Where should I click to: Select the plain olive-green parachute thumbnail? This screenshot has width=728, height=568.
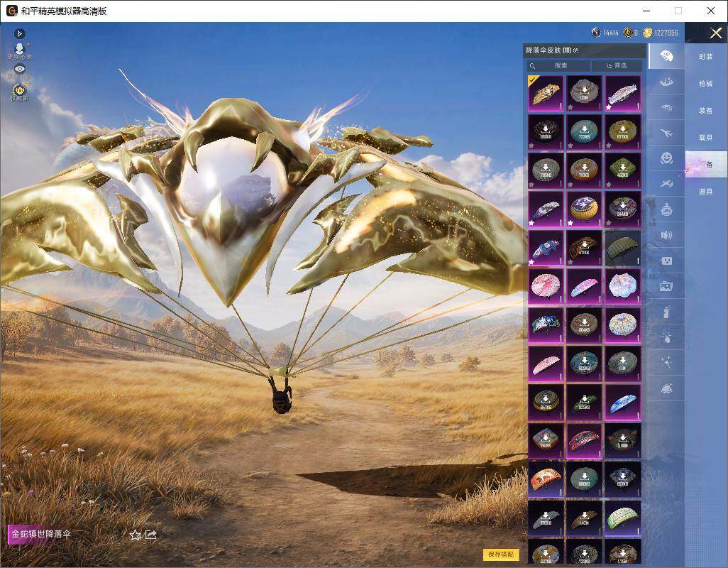point(623,248)
